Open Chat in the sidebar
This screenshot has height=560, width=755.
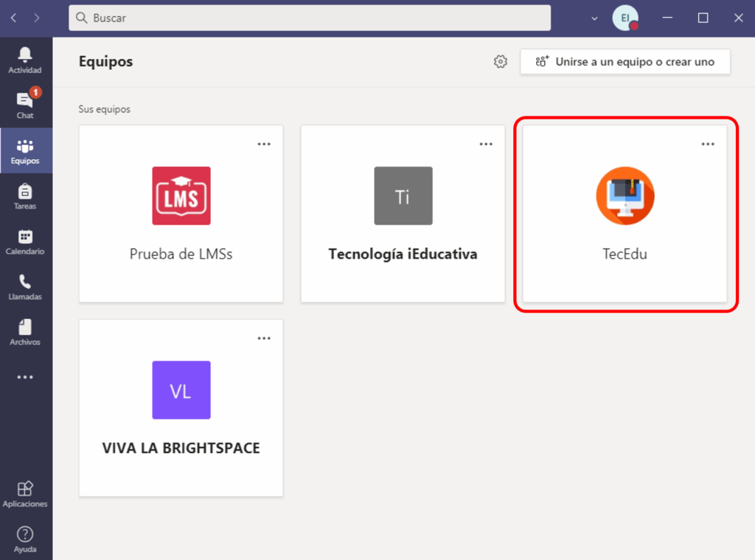click(x=25, y=105)
